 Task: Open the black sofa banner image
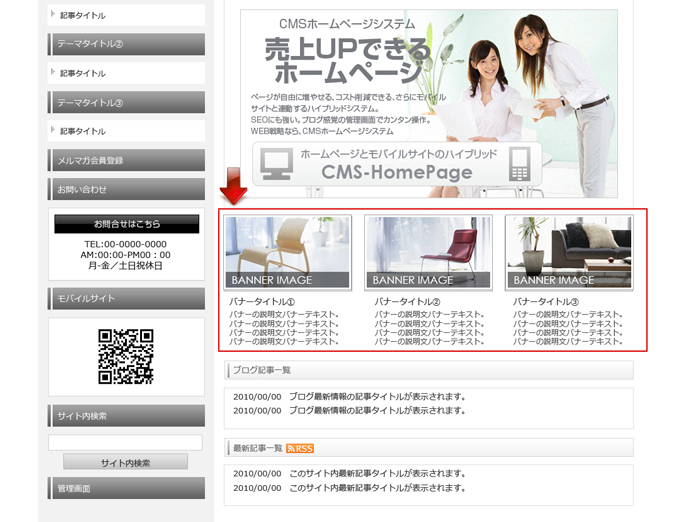[569, 253]
